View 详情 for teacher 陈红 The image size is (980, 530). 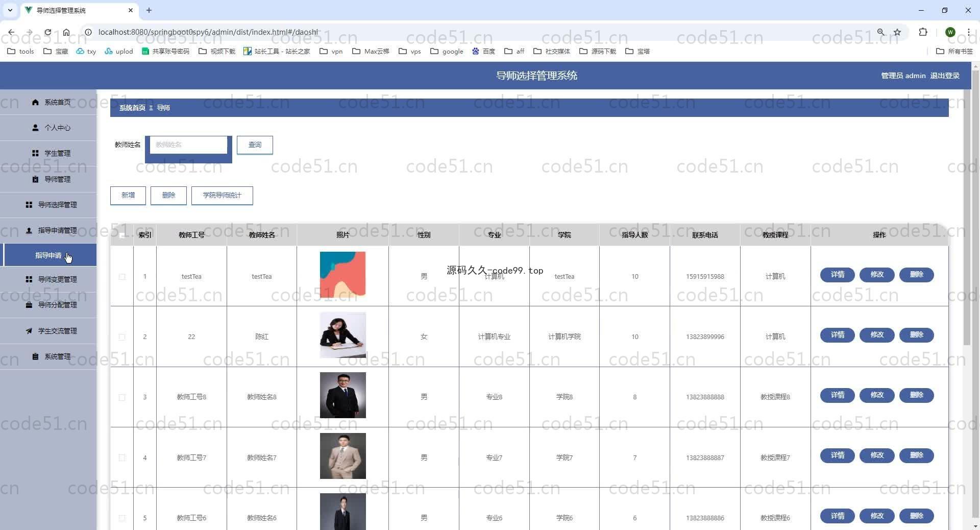tap(837, 335)
